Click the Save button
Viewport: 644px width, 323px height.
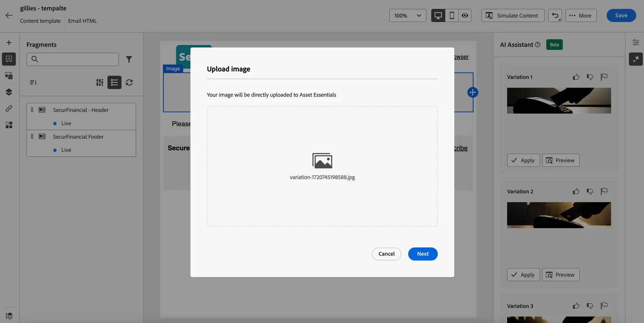[x=621, y=15]
